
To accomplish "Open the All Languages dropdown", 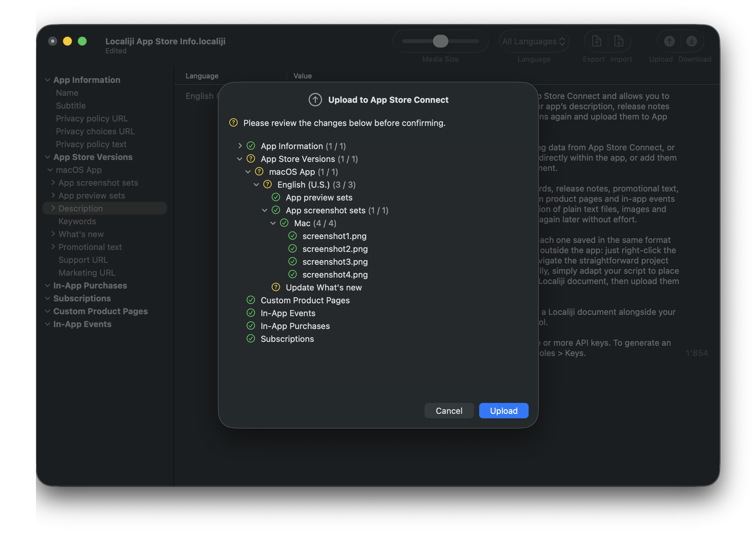I will pyautogui.click(x=534, y=41).
